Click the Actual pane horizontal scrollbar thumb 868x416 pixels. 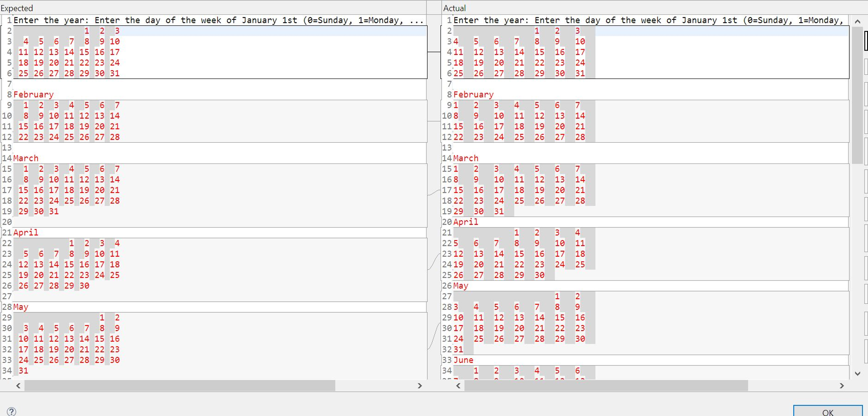click(x=606, y=386)
